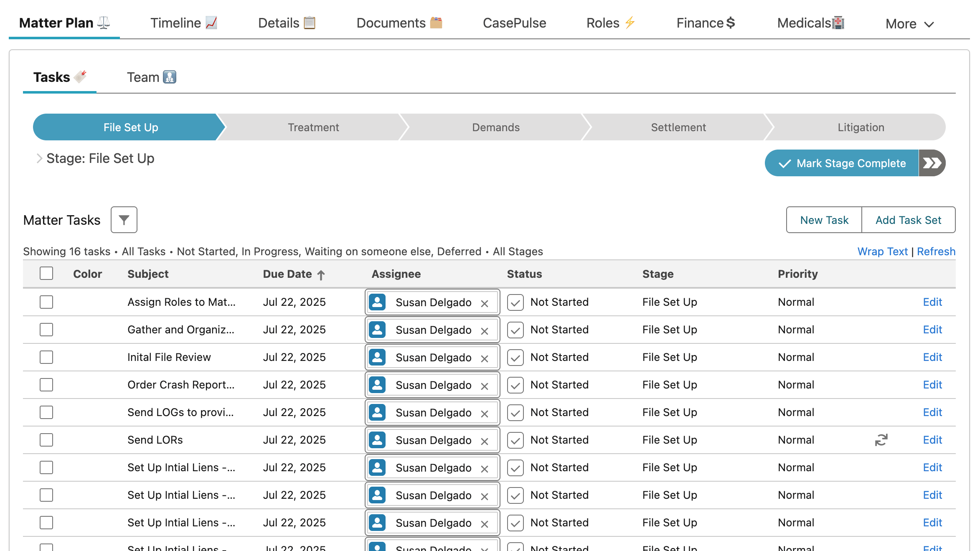Click the Due Date sort arrow
Screen dimensions: 980x551
point(321,274)
